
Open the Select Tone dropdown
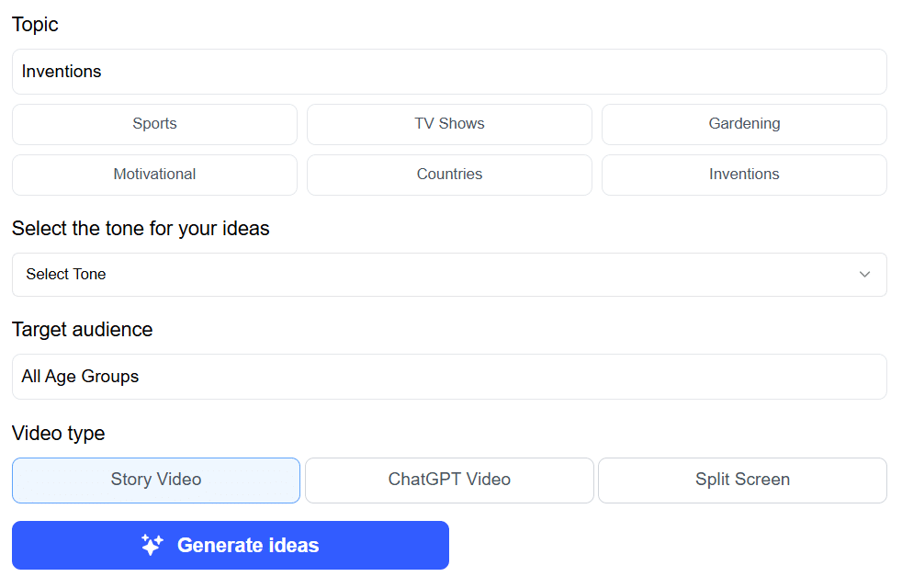(449, 275)
